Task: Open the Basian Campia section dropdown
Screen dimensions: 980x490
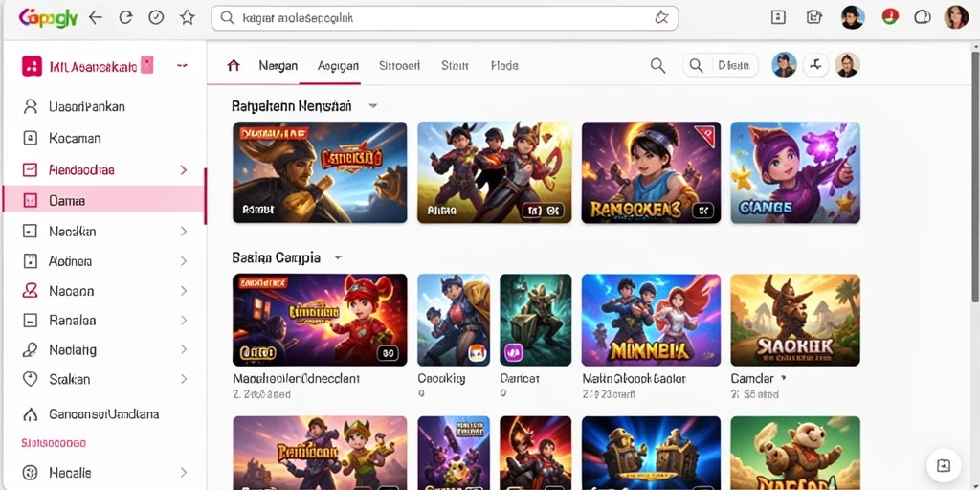Action: point(338,257)
